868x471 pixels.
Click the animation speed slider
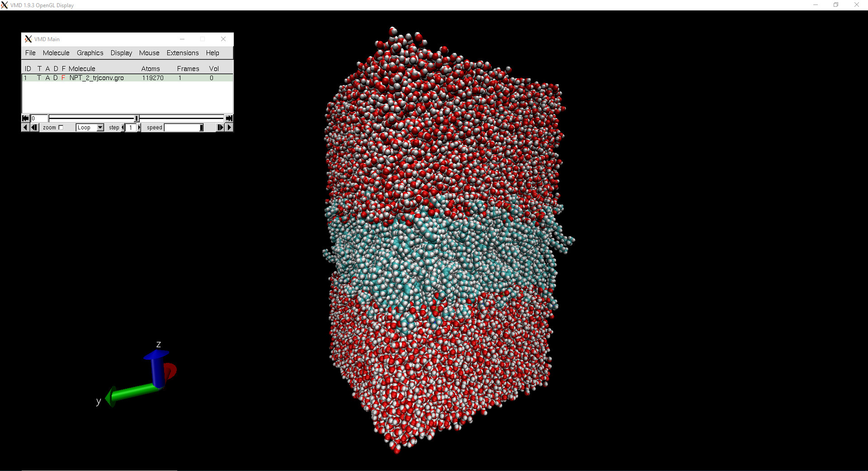184,128
